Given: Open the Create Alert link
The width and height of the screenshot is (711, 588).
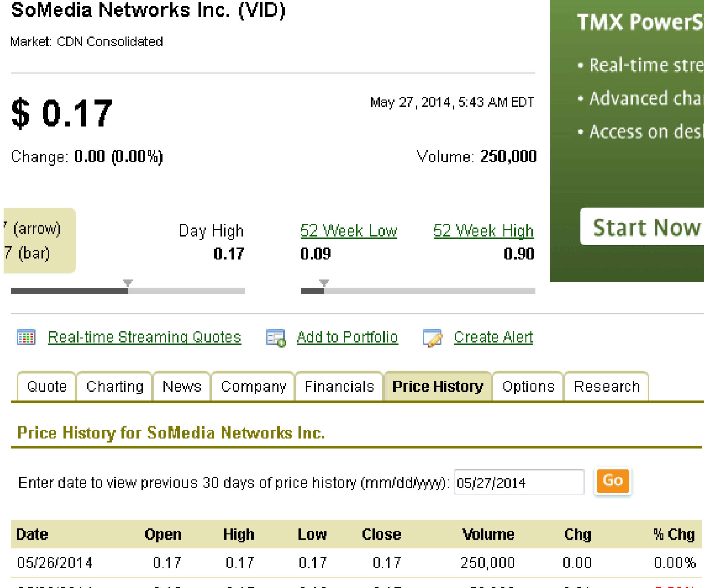Looking at the screenshot, I should 493,337.
